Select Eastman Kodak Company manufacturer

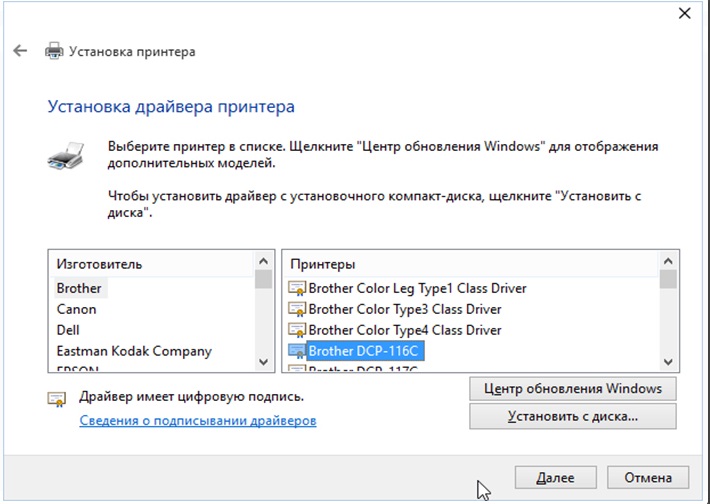point(134,351)
